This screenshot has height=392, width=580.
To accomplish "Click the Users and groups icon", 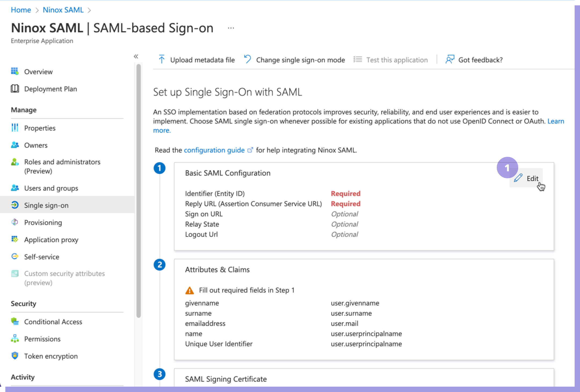I will pyautogui.click(x=15, y=188).
